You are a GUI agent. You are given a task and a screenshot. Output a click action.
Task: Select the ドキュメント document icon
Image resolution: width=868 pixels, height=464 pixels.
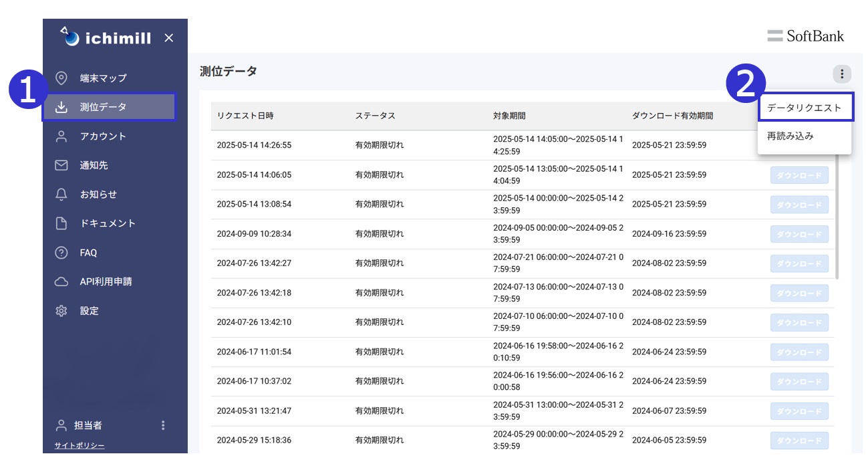pyautogui.click(x=61, y=223)
